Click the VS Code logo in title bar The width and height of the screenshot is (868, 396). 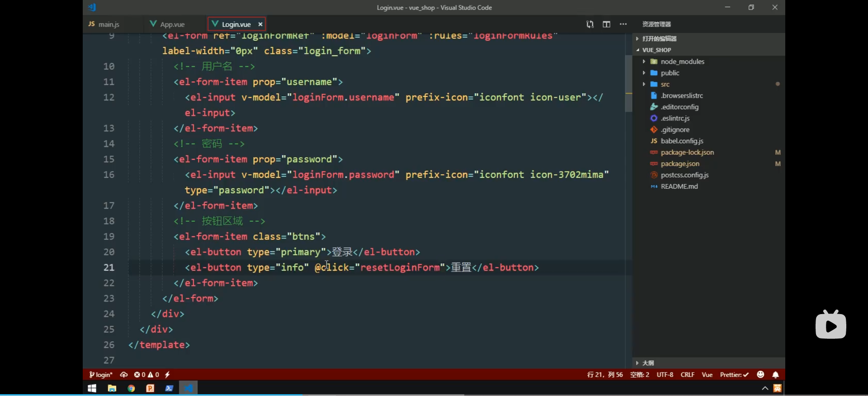click(x=92, y=7)
